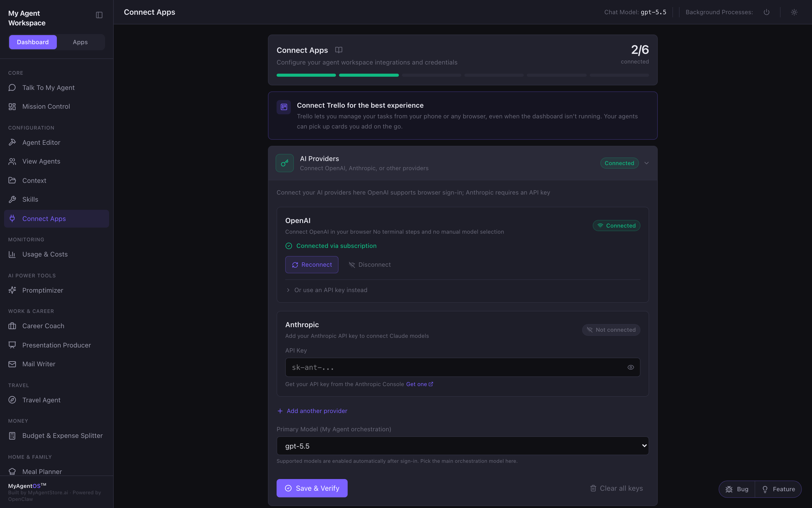
Task: Click the Context folder icon
Action: 12,180
